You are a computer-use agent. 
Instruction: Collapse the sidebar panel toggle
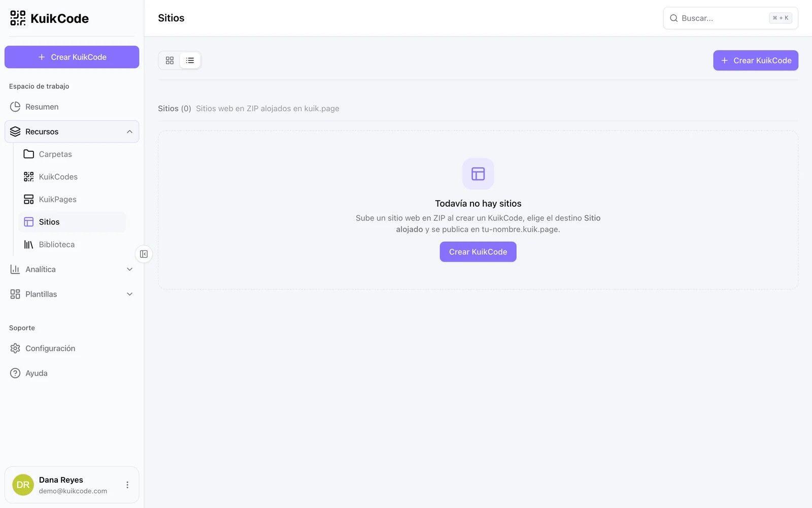click(144, 254)
